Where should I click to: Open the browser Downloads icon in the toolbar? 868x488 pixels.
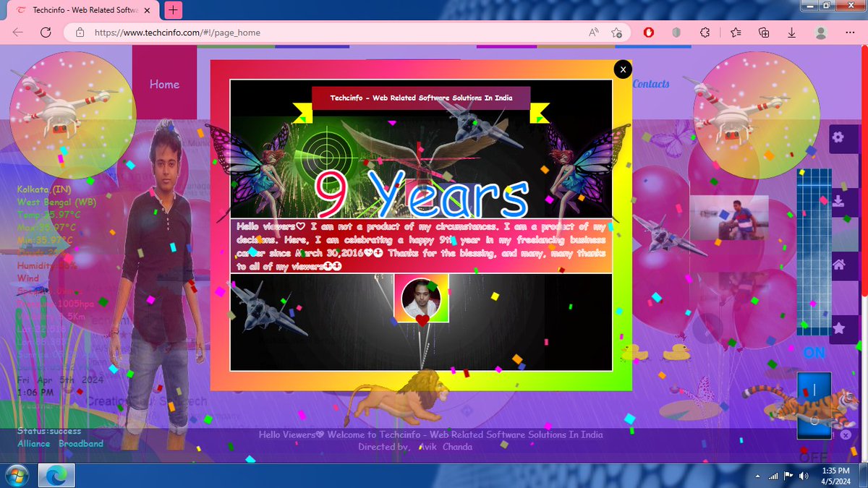pos(791,33)
